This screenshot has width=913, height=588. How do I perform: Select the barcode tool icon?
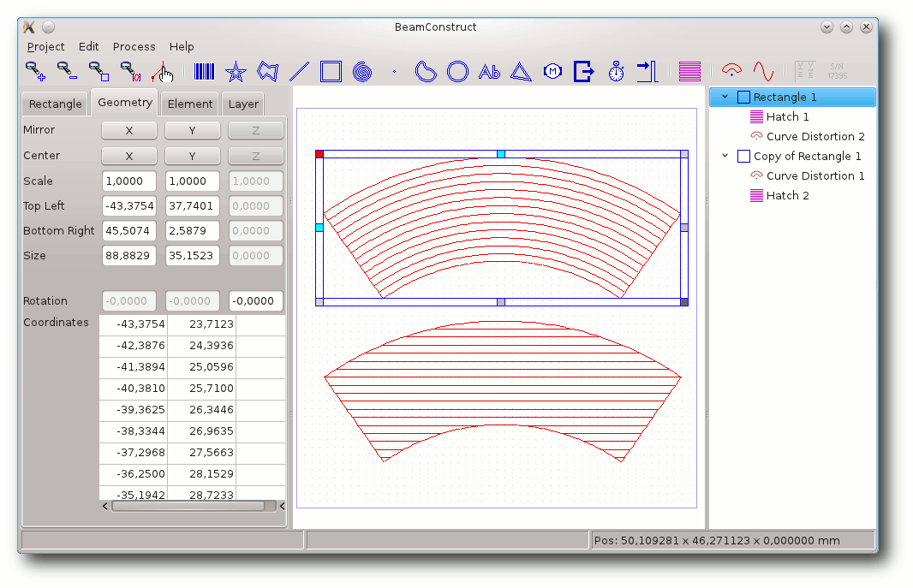[x=204, y=72]
